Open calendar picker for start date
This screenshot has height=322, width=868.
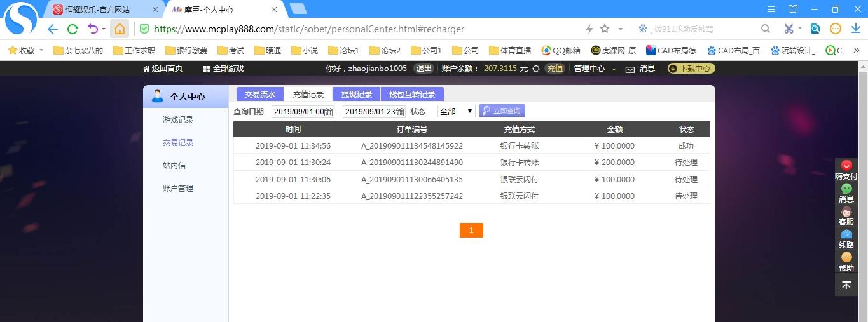tap(329, 112)
